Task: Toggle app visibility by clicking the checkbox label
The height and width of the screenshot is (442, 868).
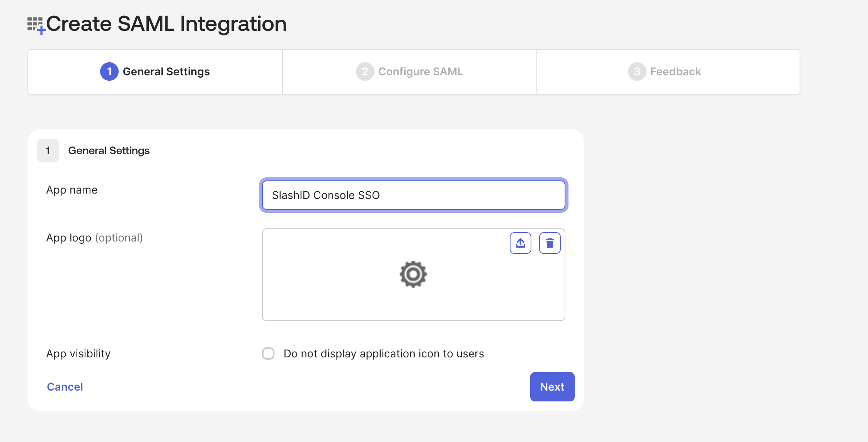Action: 384,353
